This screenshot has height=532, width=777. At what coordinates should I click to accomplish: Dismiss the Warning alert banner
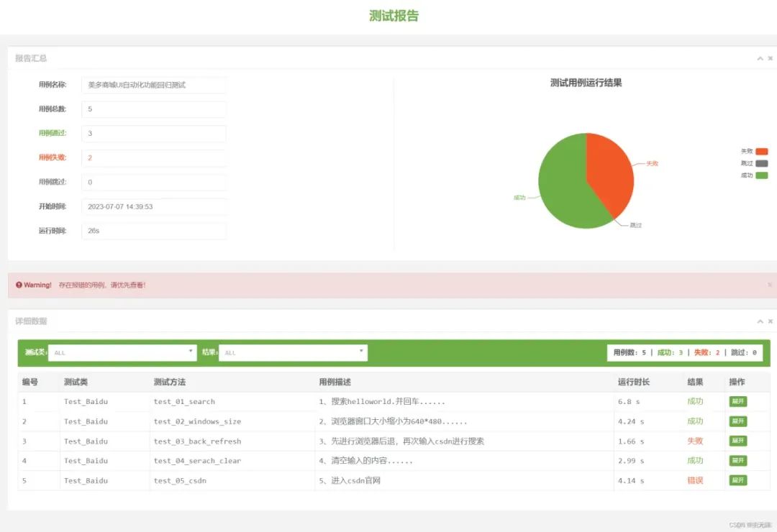click(x=768, y=285)
